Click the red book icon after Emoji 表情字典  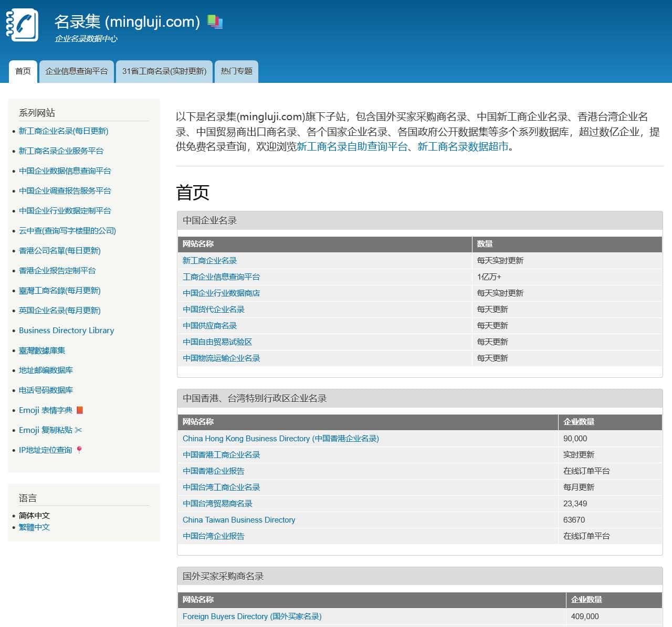(80, 410)
